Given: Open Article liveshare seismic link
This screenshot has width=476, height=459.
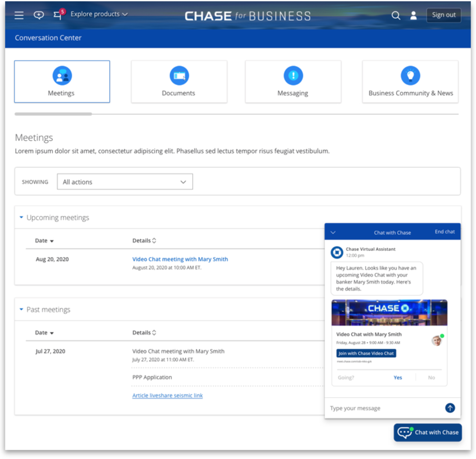Looking at the screenshot, I should tap(167, 395).
